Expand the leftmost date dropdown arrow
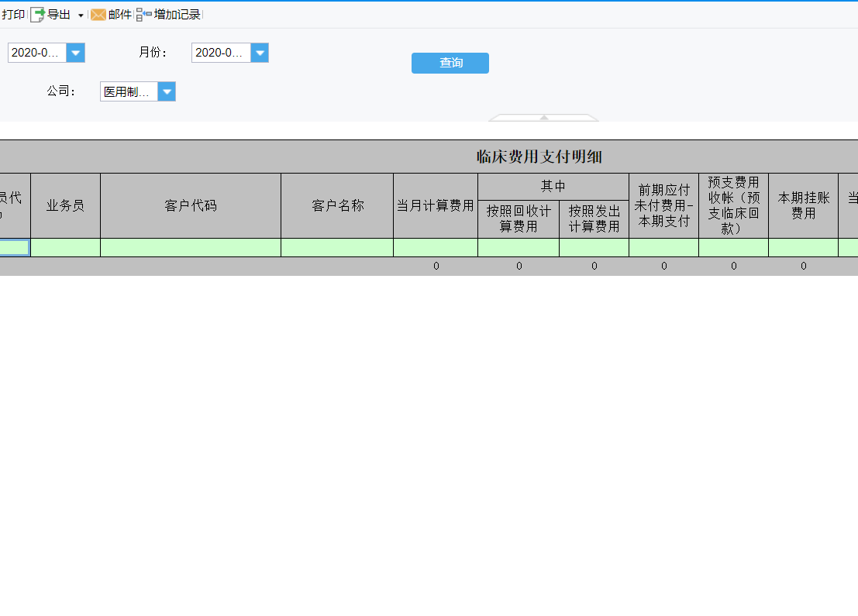The height and width of the screenshot is (616, 858). pyautogui.click(x=76, y=53)
